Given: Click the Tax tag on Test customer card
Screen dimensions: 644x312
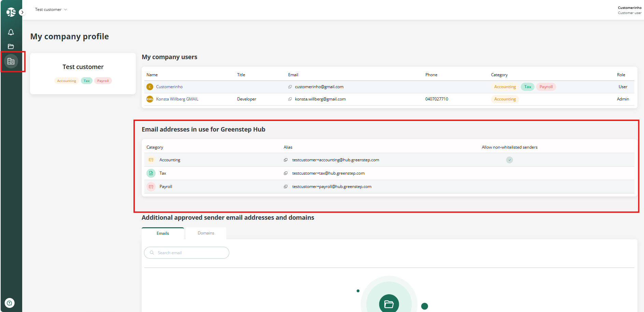Looking at the screenshot, I should [x=87, y=81].
